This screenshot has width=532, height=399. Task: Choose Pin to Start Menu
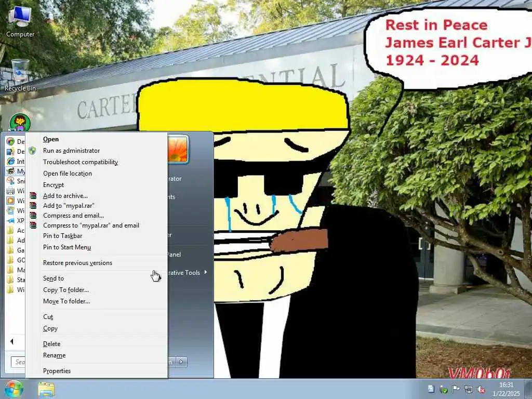pyautogui.click(x=96, y=247)
